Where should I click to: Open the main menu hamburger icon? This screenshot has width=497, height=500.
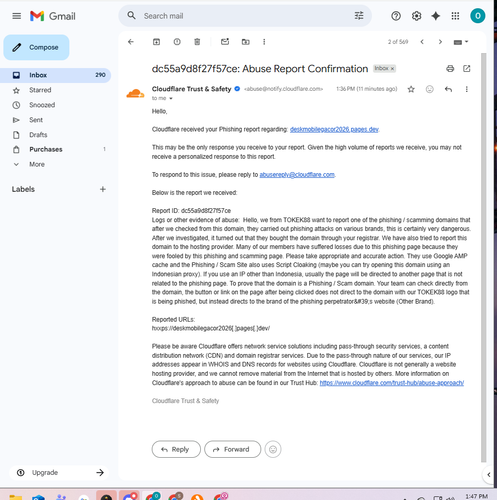tap(16, 16)
